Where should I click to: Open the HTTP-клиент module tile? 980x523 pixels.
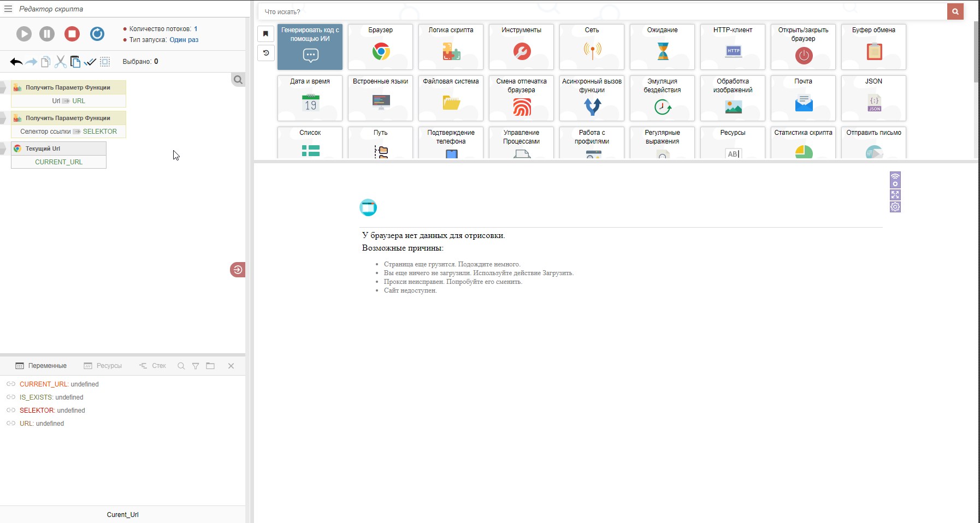[x=733, y=46]
